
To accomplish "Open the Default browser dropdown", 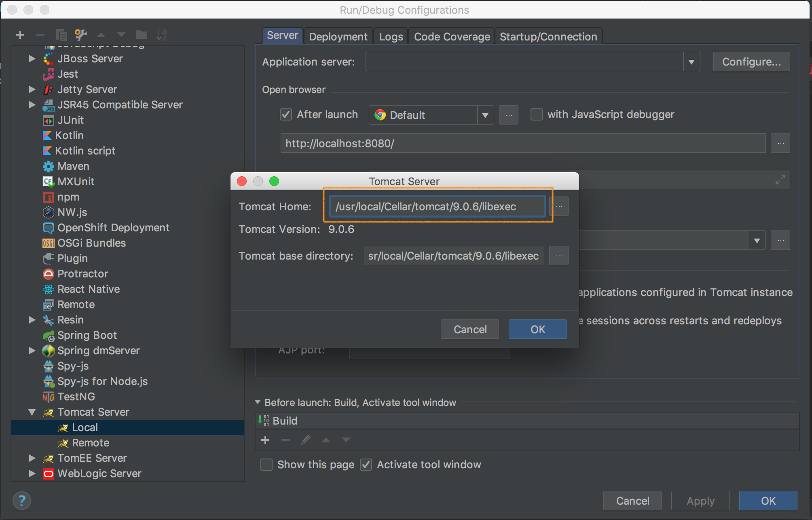I will click(x=485, y=115).
